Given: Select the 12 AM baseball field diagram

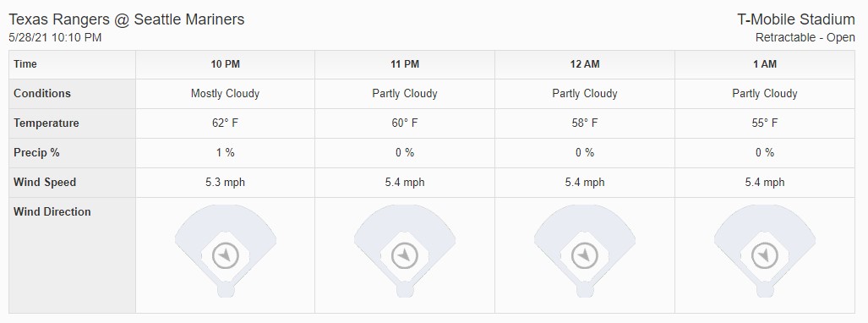Looking at the screenshot, I should [585, 251].
